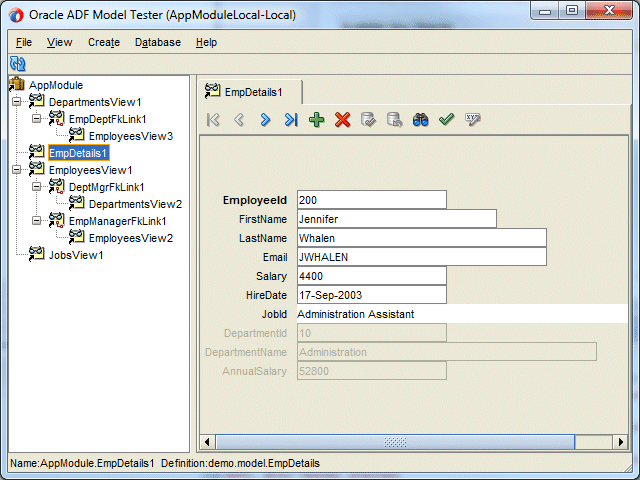Validate with the green checkmark icon
Image resolution: width=640 pixels, height=480 pixels.
[x=447, y=120]
